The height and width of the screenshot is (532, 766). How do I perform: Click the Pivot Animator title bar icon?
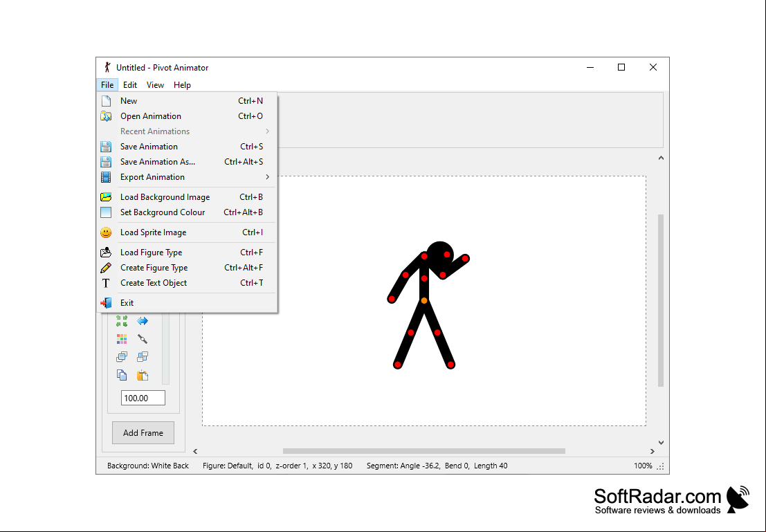point(107,67)
